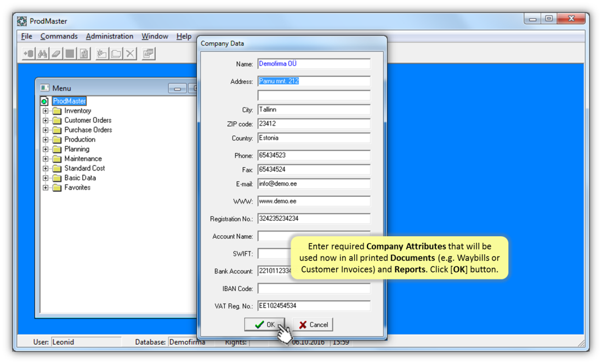Click the ZIP code field showing 23412
This screenshot has width=602, height=364.
point(314,124)
